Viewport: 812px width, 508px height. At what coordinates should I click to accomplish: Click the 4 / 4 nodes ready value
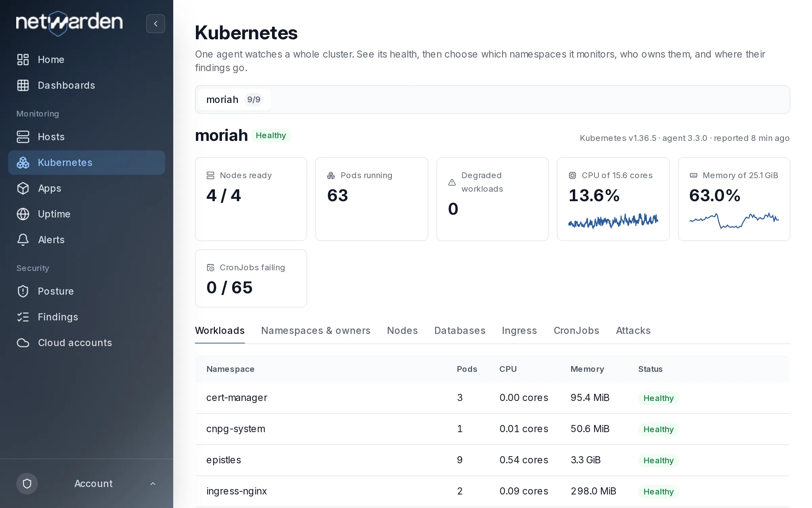(224, 195)
